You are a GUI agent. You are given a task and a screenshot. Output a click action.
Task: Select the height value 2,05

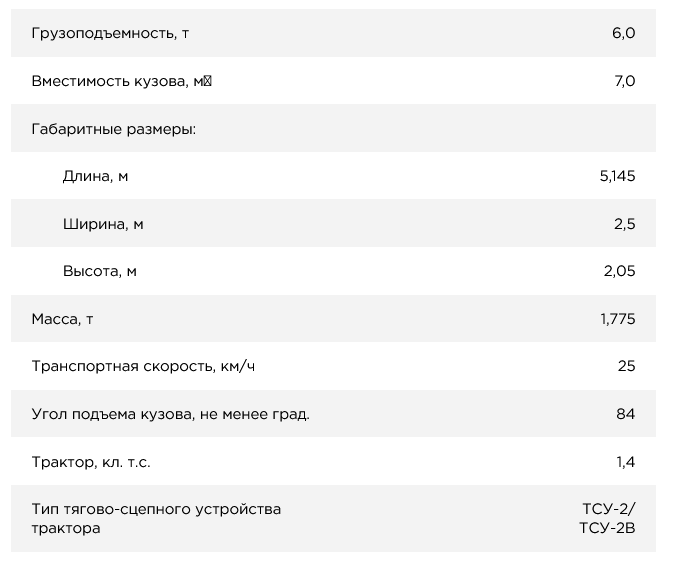[620, 271]
